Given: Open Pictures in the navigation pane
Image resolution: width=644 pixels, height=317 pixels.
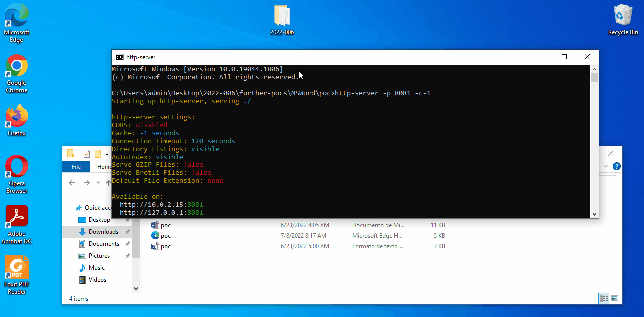Looking at the screenshot, I should tap(99, 256).
